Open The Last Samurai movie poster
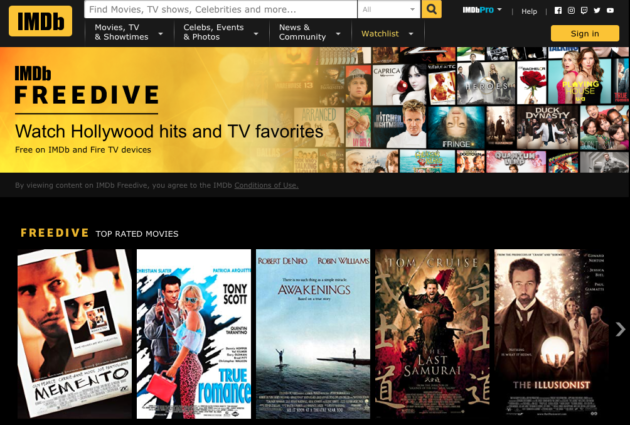 click(x=432, y=333)
